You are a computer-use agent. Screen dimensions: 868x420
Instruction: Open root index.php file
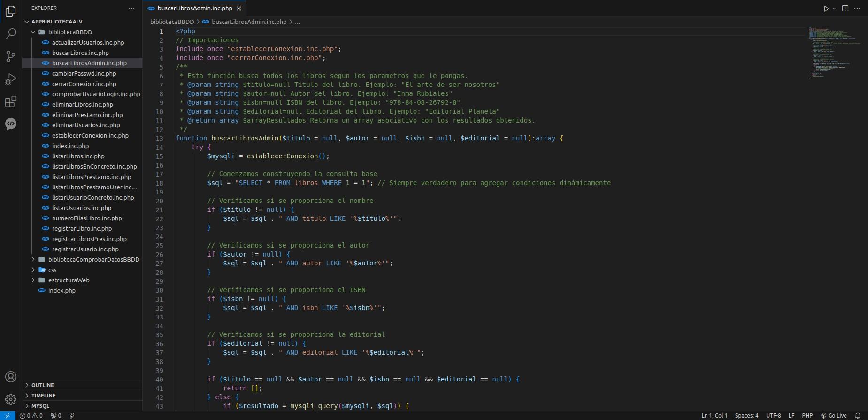(x=82, y=290)
